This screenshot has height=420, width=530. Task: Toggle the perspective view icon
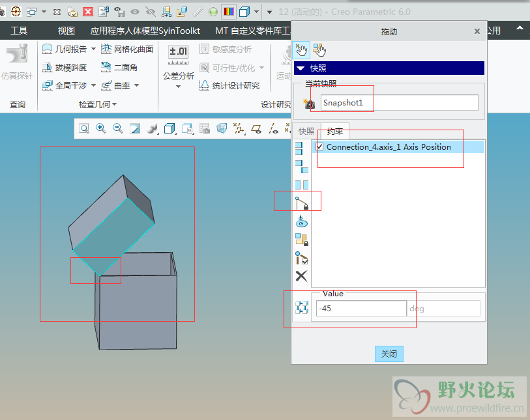pyautogui.click(x=222, y=129)
